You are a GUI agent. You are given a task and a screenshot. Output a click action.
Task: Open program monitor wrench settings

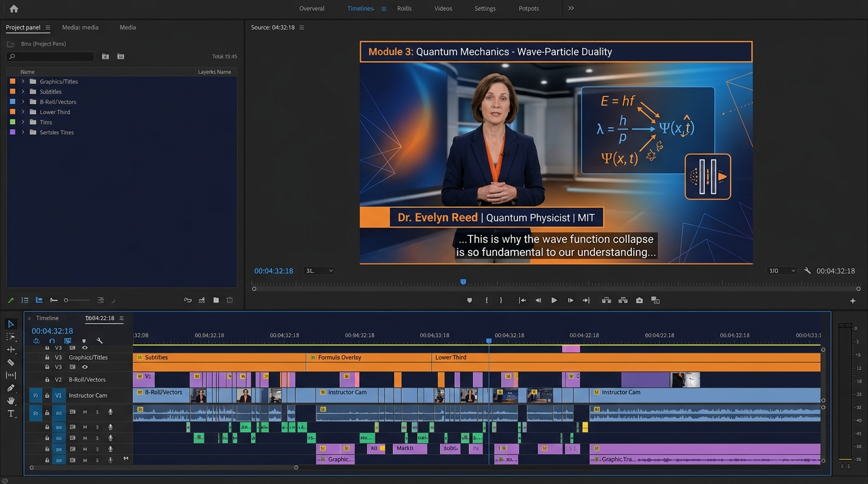pos(807,271)
